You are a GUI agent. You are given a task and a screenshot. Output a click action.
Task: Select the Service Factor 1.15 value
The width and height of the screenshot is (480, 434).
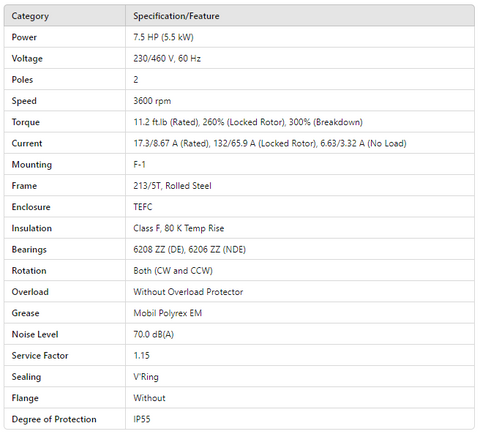point(141,356)
